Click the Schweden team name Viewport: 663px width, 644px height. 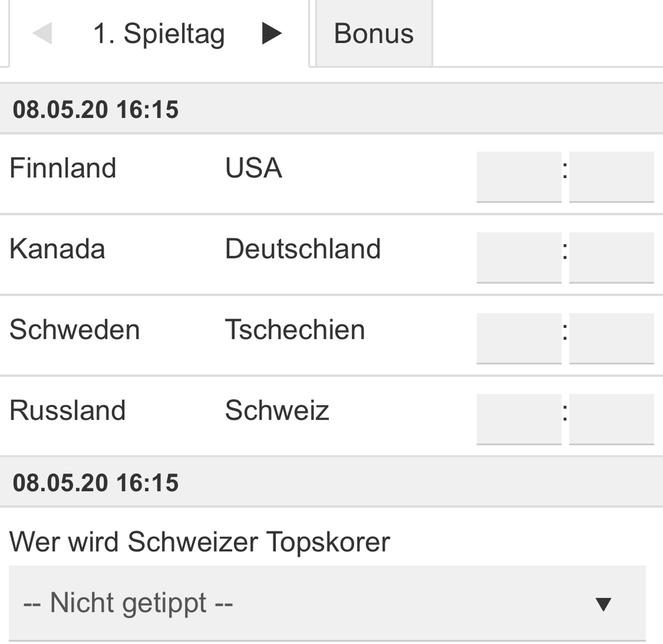pos(75,330)
